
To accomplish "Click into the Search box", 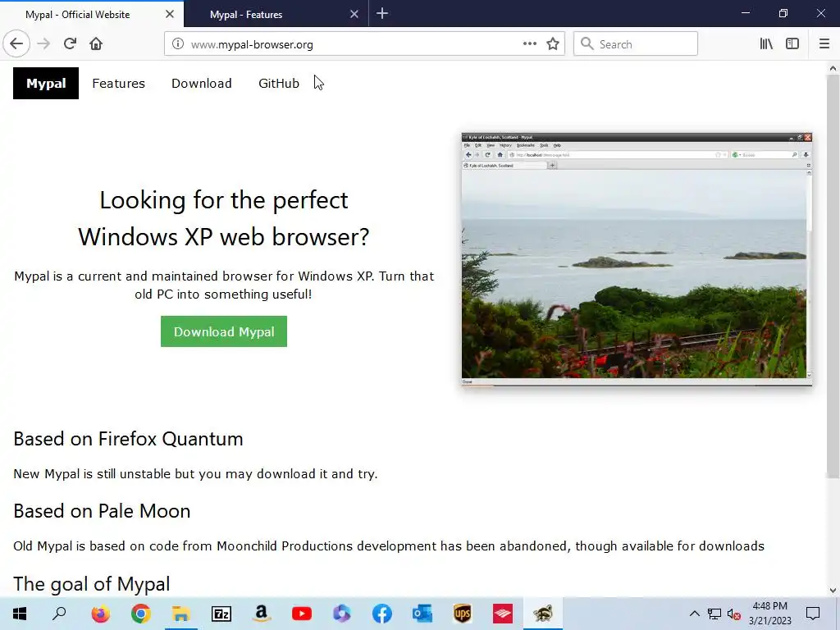I will point(636,44).
